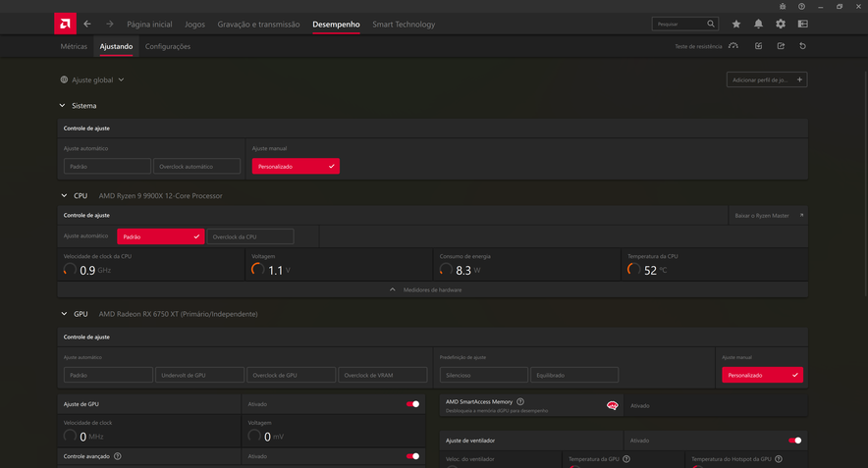Choose Overclock de VRAM preset
The width and height of the screenshot is (868, 468).
pos(383,375)
